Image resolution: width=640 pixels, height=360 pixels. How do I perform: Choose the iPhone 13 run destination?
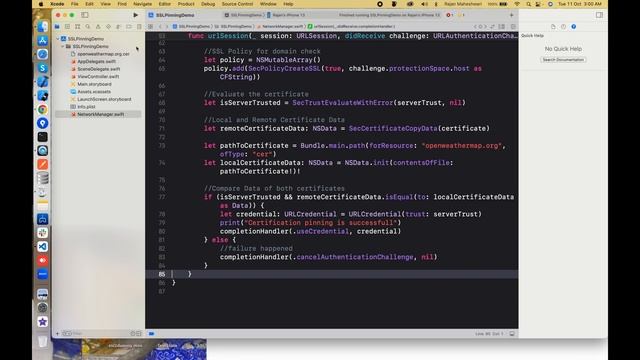point(286,15)
